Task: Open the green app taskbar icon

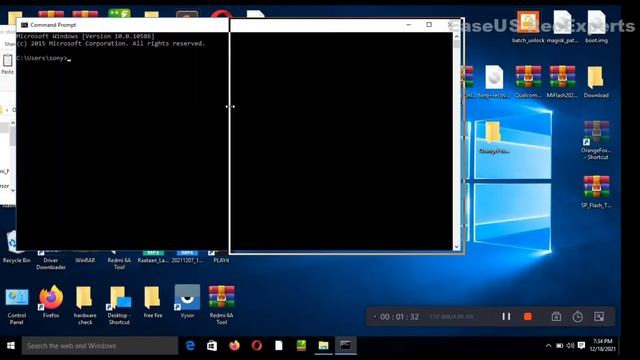Action: pos(301,346)
